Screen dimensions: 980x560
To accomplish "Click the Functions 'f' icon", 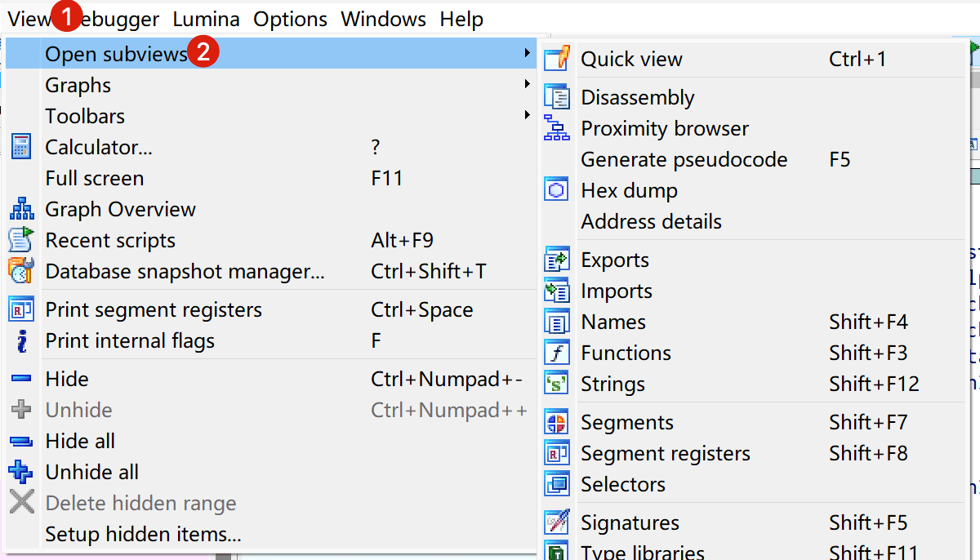I will pyautogui.click(x=557, y=353).
